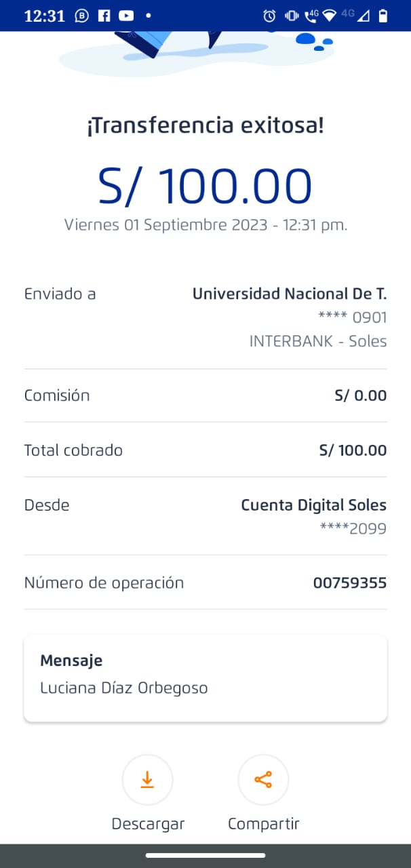This screenshot has width=411, height=868.
Task: Tap the battery icon in status bar
Action: click(x=383, y=16)
